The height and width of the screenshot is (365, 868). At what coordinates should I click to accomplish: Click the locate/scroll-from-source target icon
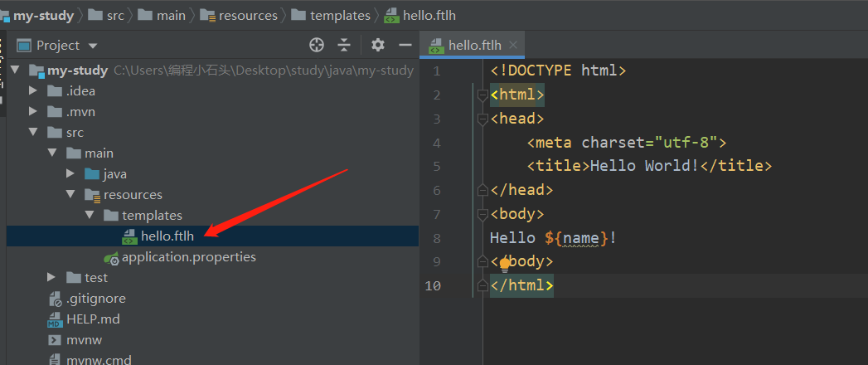tap(317, 46)
